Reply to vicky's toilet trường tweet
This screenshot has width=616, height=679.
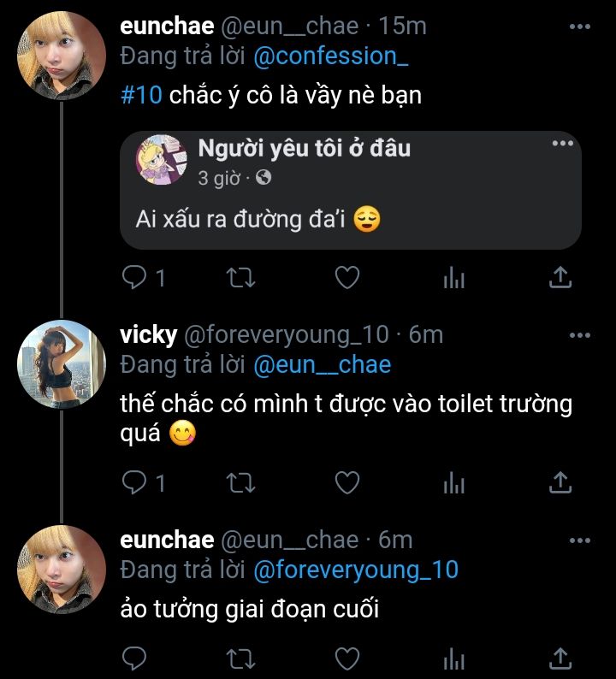(x=134, y=483)
